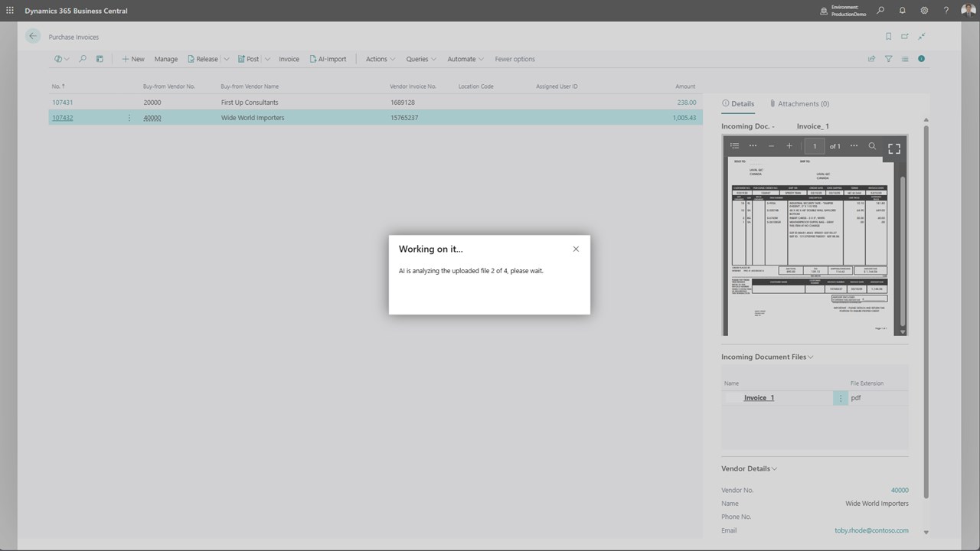This screenshot has width=980, height=551.
Task: Open invoice number 107431 link
Action: pyautogui.click(x=62, y=102)
